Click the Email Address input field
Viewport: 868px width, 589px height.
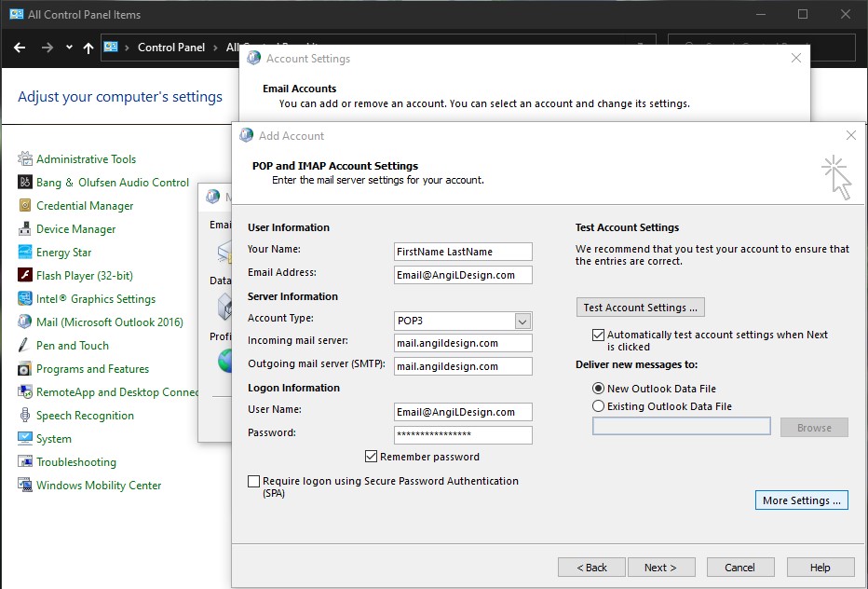click(464, 275)
